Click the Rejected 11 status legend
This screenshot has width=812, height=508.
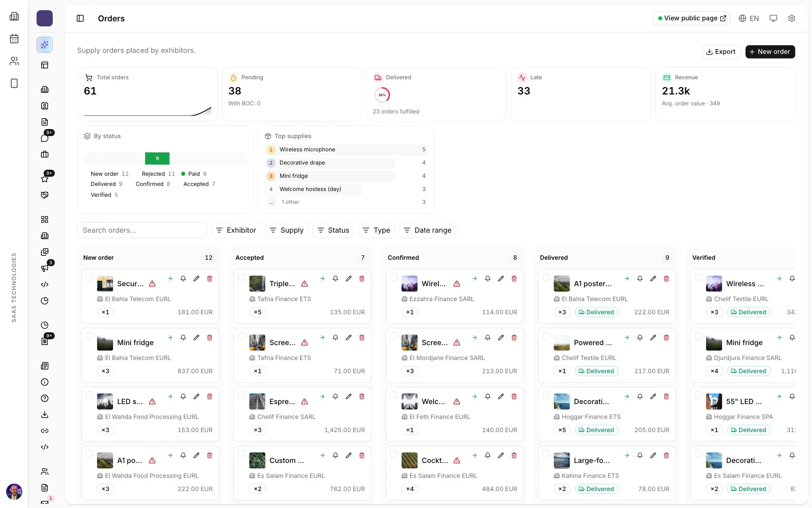point(158,174)
